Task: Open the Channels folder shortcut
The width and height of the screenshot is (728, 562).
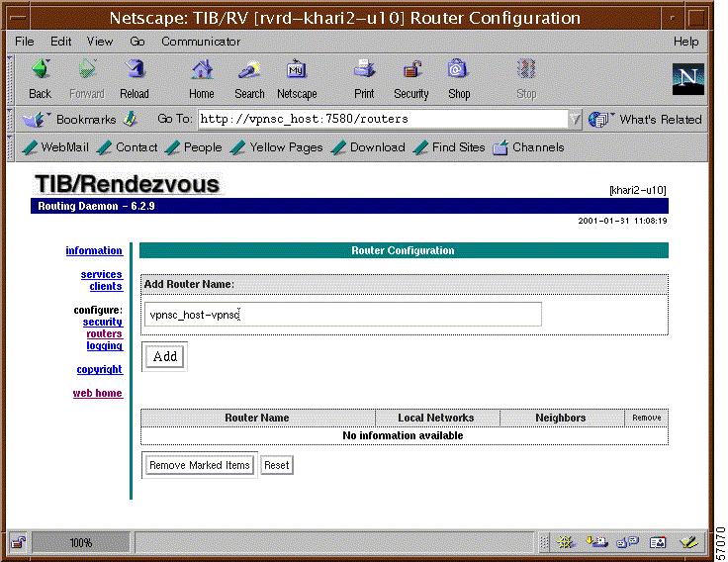Action: [528, 147]
